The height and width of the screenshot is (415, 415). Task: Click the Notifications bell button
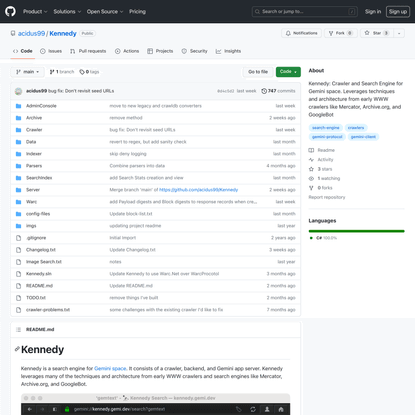[302, 33]
